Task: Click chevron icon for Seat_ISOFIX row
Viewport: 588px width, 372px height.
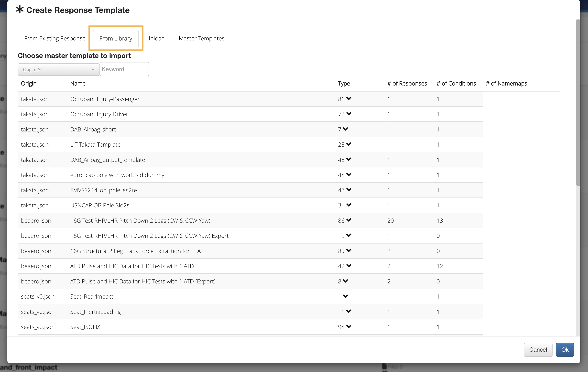Action: point(348,326)
